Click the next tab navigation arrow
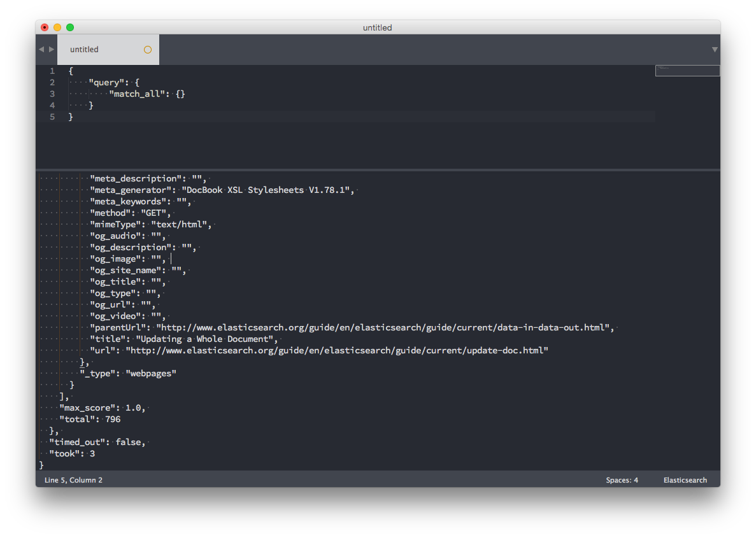The image size is (756, 538). [51, 49]
